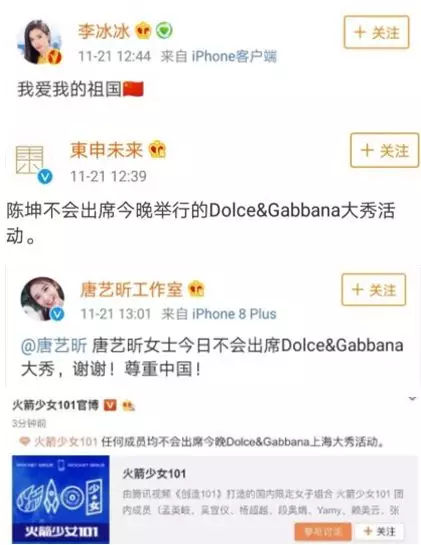Follow 李冰冰 with the 关注 button
Screen dimensions: 421x545
(376, 32)
